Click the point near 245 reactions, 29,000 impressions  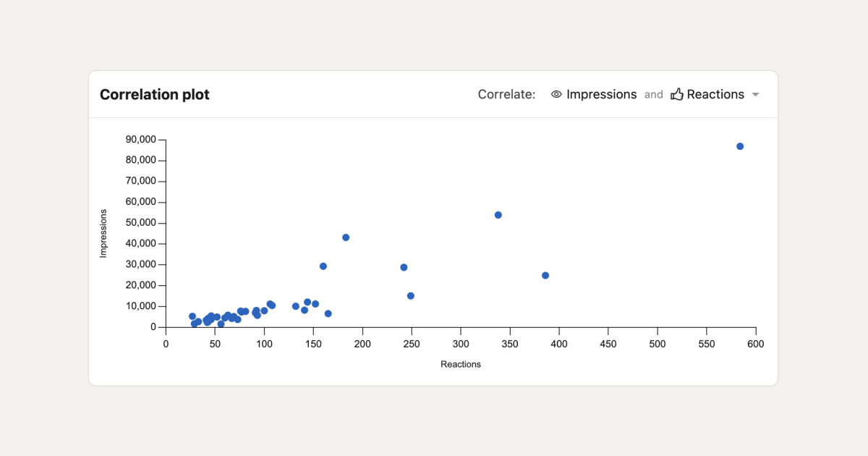(404, 267)
